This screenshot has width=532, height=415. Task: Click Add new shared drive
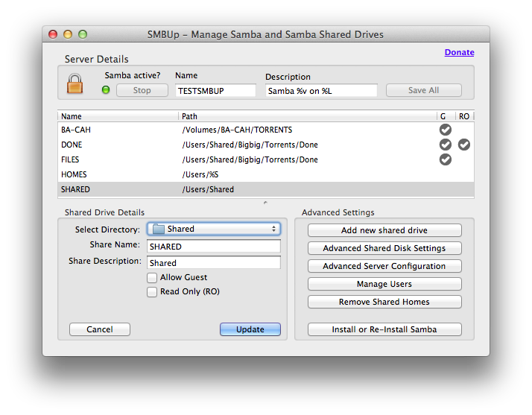(x=384, y=230)
